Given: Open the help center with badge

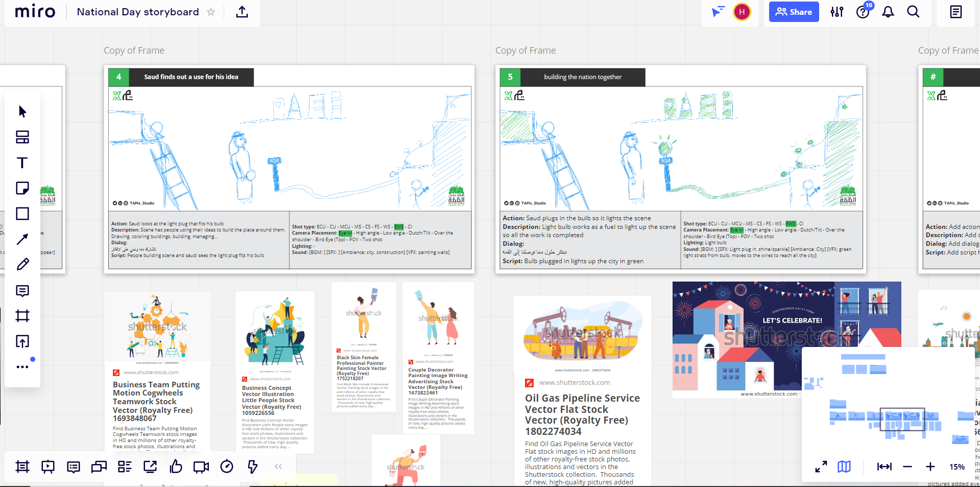Looking at the screenshot, I should [x=863, y=11].
